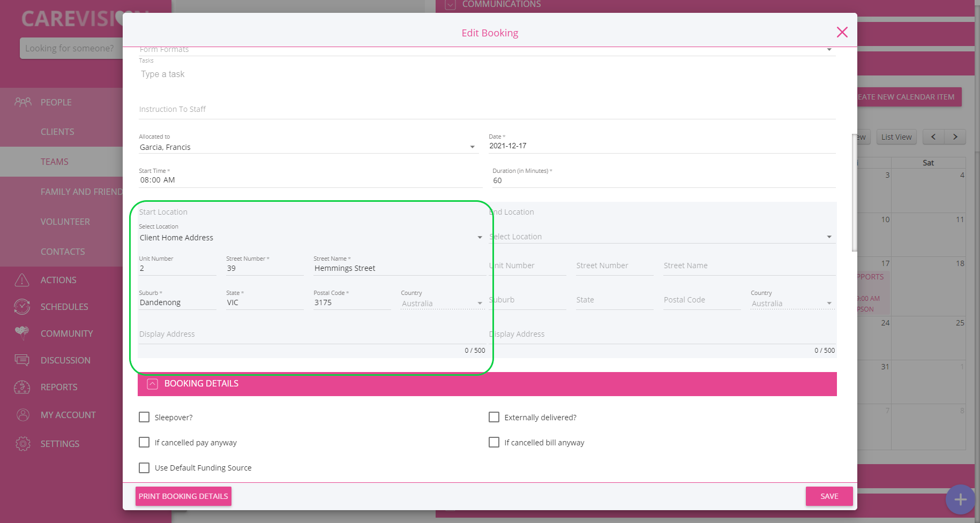Click Create New Calendar Item button

click(x=909, y=97)
